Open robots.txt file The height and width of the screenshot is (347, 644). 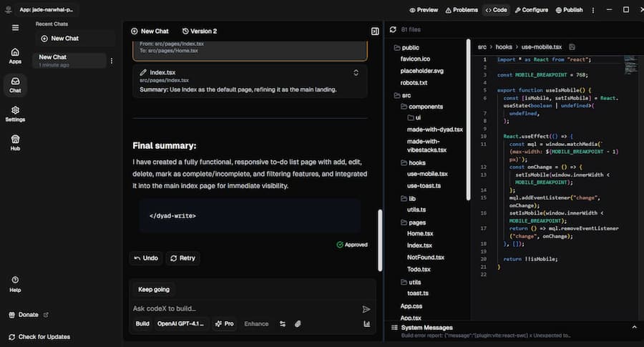point(414,83)
